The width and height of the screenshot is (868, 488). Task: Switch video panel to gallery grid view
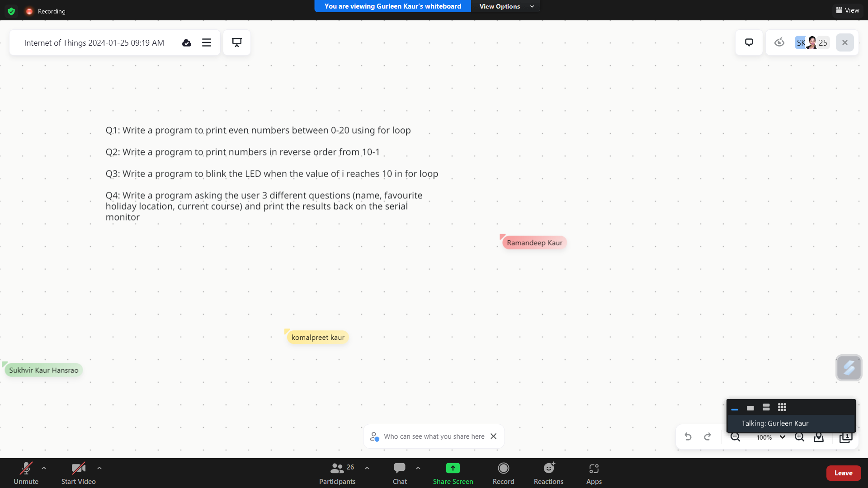(x=782, y=407)
